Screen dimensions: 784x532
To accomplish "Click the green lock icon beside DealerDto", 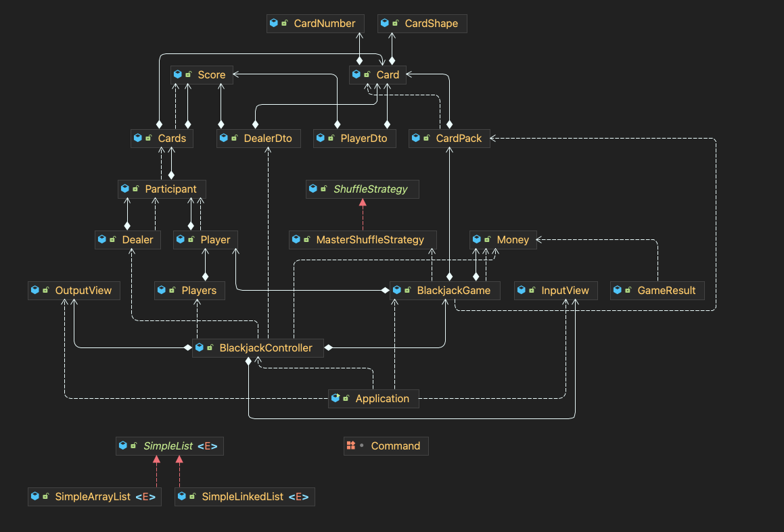I will 234,139.
